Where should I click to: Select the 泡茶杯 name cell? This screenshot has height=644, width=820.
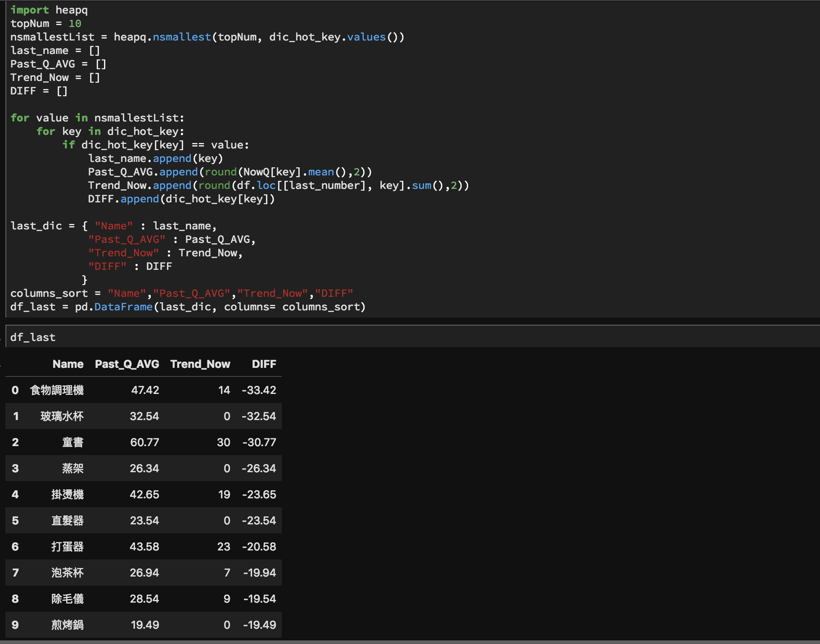tap(68, 572)
